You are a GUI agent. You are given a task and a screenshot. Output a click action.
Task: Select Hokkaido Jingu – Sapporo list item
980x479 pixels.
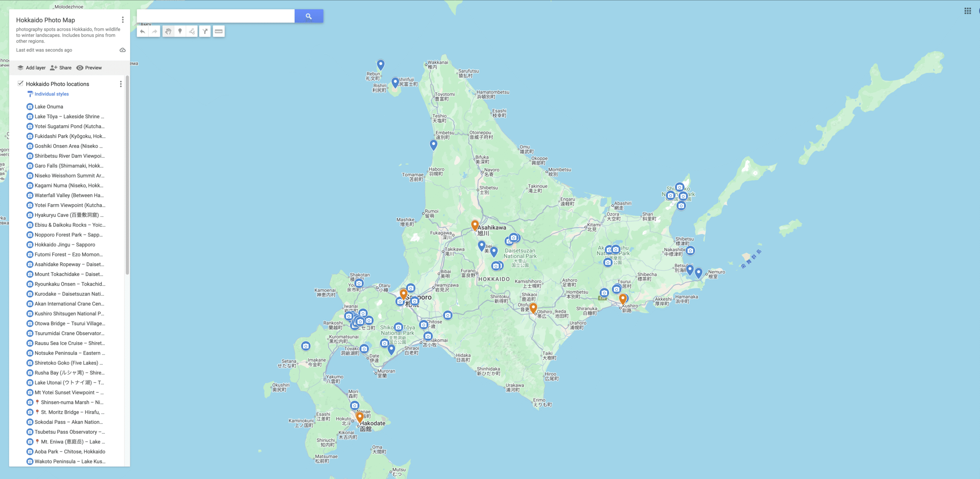click(x=65, y=245)
